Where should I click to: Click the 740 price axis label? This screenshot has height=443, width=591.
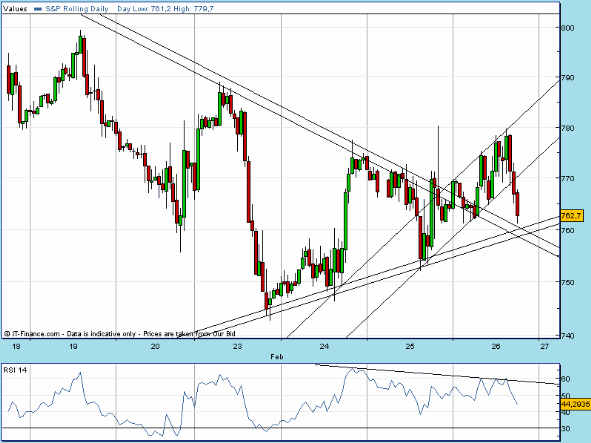pos(567,335)
